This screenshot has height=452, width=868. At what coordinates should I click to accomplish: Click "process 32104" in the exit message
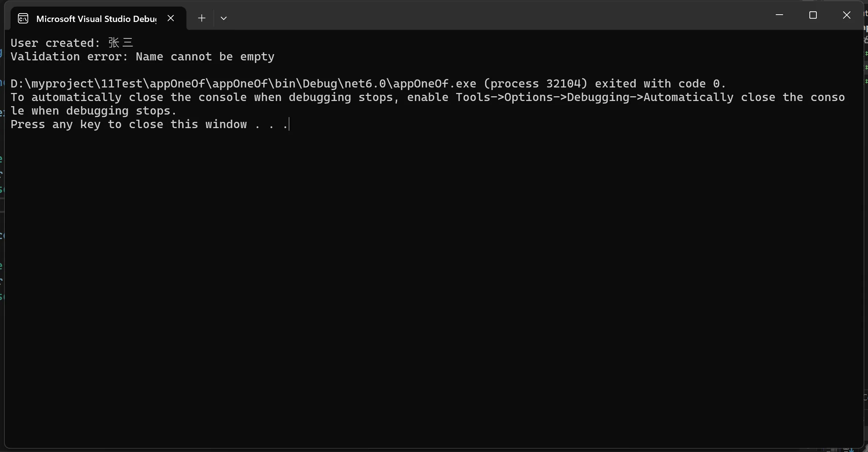point(536,84)
